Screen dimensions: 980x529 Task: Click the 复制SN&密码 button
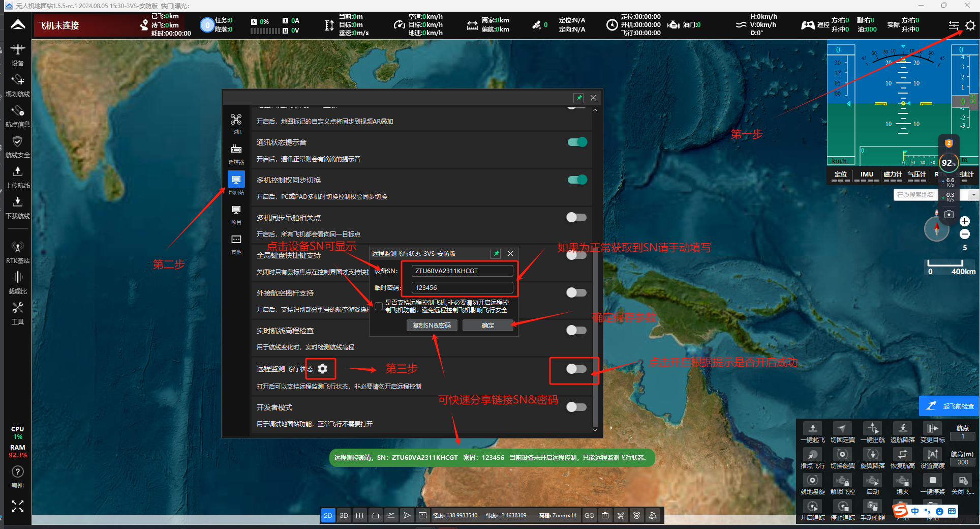[432, 325]
